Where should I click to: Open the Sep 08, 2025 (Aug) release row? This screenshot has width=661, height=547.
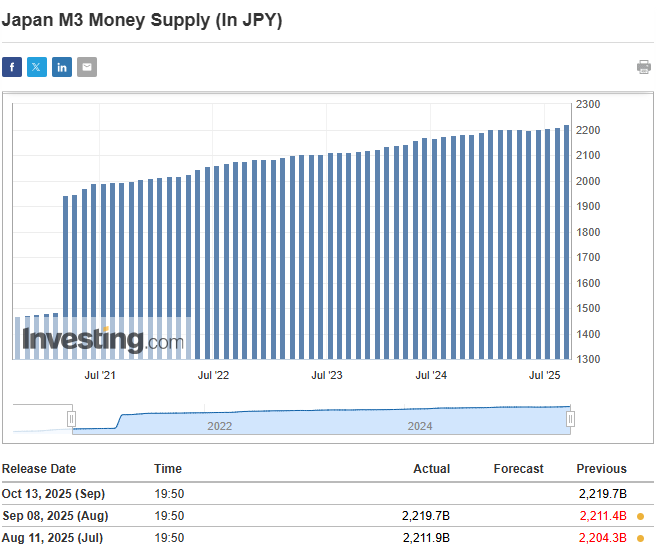pyautogui.click(x=55, y=516)
